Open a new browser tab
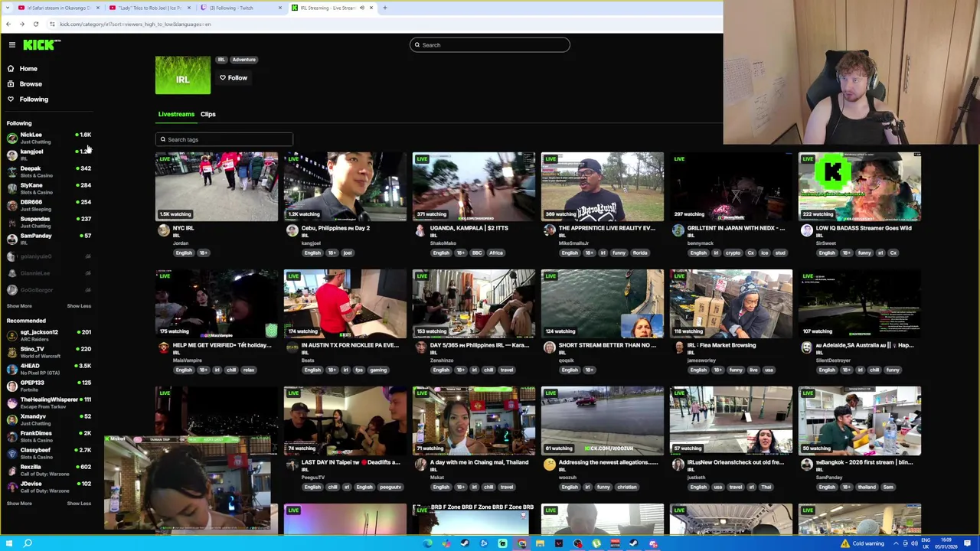Viewport: 980px width, 551px height. pos(384,8)
